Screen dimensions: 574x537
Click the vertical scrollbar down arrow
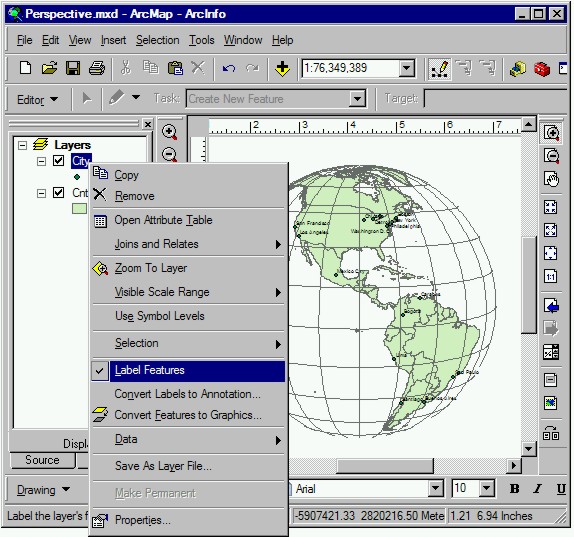click(528, 449)
